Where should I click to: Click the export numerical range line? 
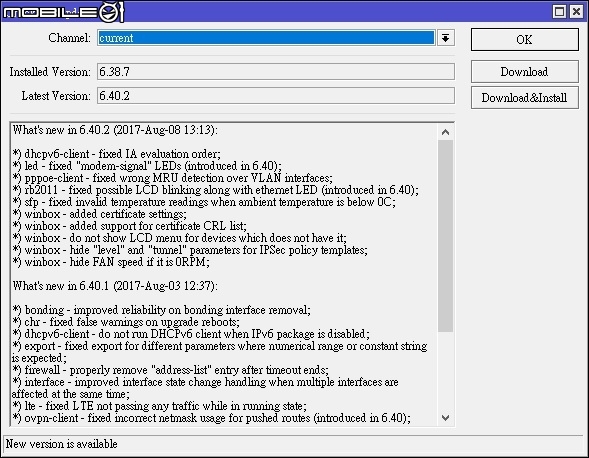[x=220, y=352]
